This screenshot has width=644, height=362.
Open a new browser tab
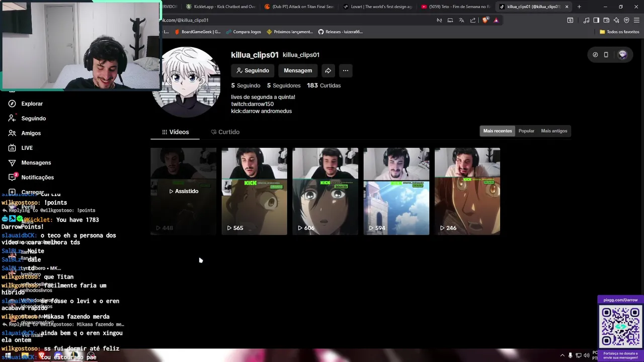[x=579, y=7]
